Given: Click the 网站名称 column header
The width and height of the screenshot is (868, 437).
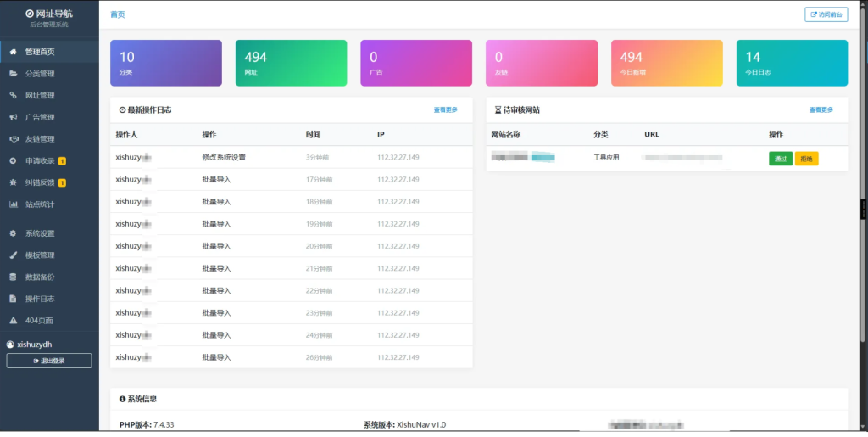Looking at the screenshot, I should pos(505,135).
